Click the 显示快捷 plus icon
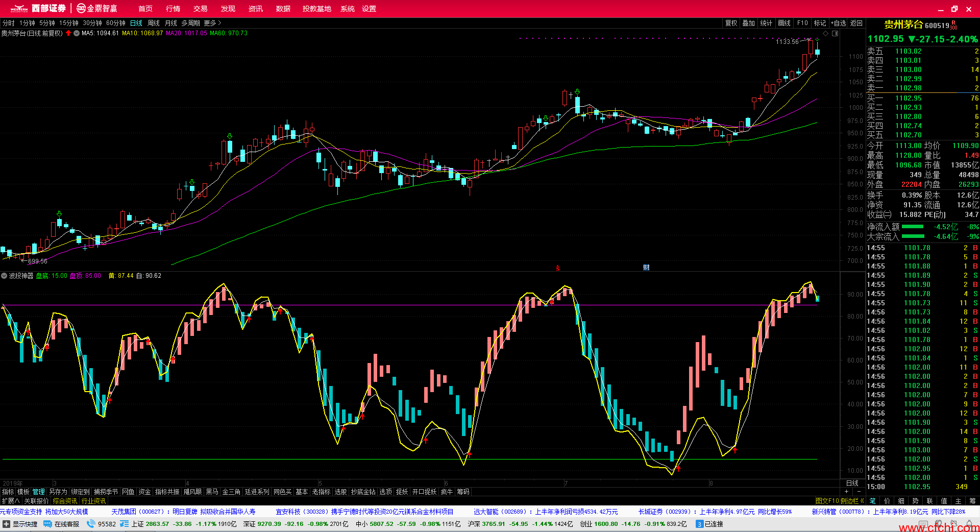 7,524
